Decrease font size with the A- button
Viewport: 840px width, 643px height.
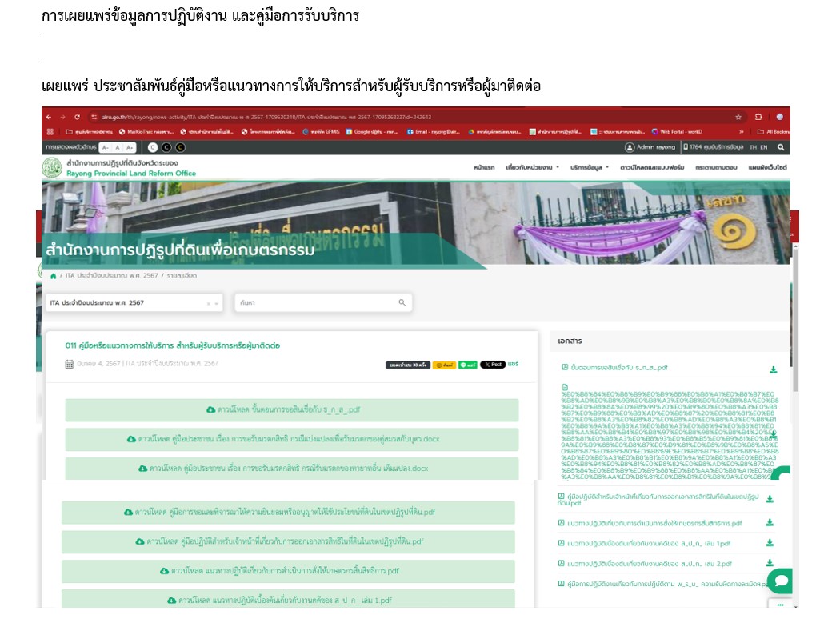106,147
